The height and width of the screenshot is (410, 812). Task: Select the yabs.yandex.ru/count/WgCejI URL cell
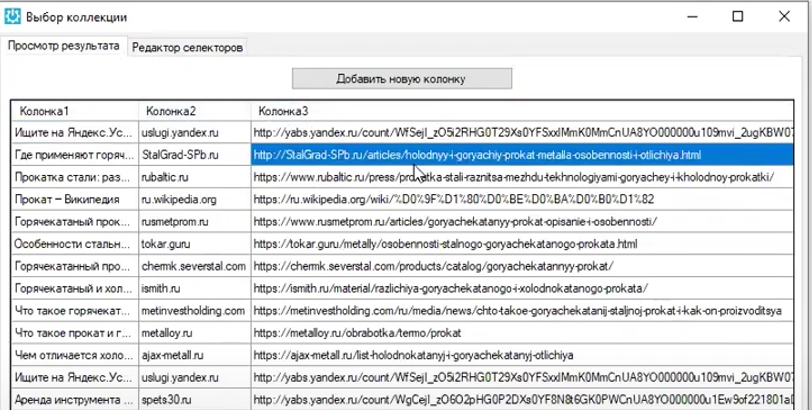pyautogui.click(x=522, y=400)
